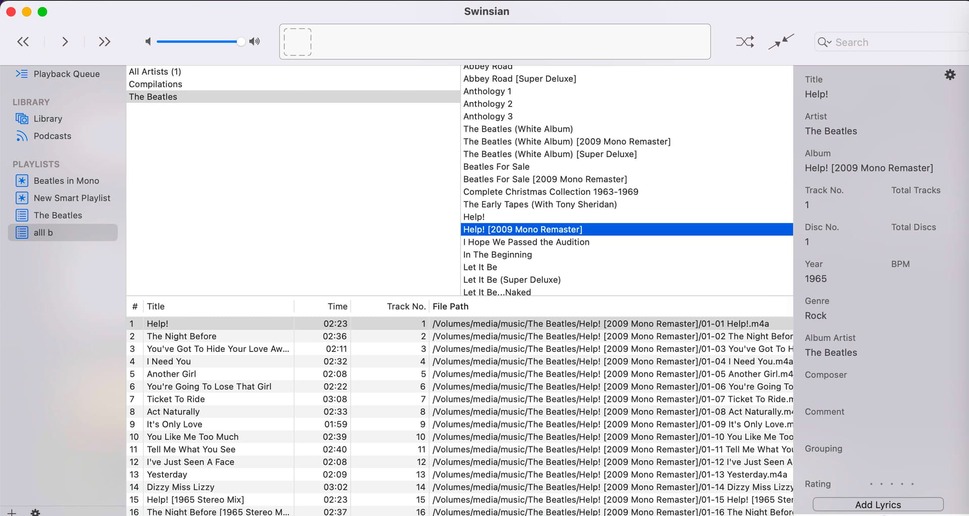This screenshot has width=969, height=516.
Task: Select Beatles in Mono smart playlist
Action: 66,180
